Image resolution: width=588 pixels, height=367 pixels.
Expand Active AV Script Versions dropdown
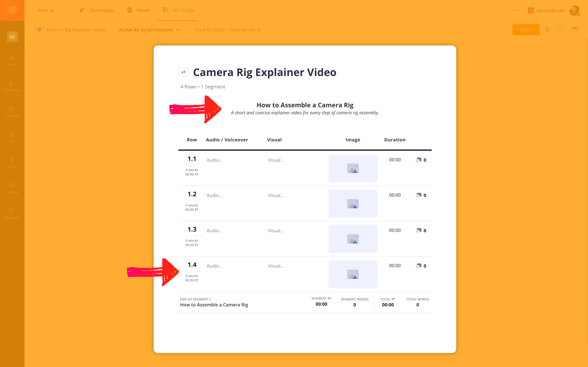point(150,30)
